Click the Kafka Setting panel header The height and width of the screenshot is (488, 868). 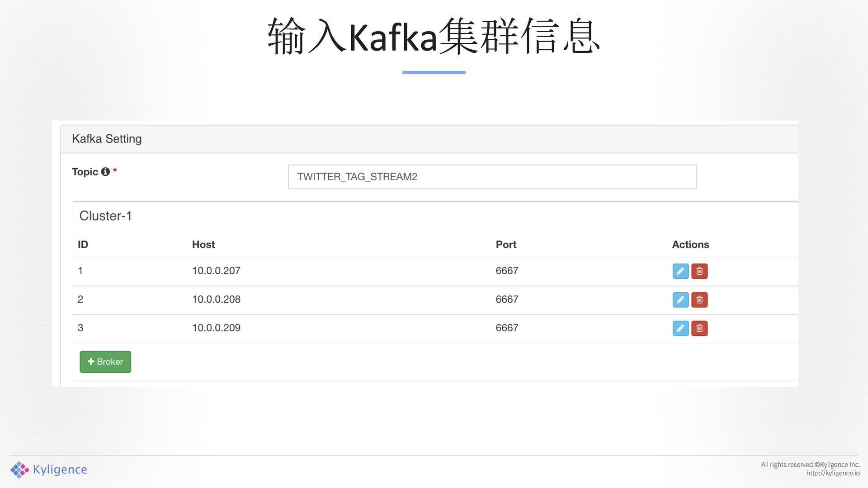(x=107, y=139)
